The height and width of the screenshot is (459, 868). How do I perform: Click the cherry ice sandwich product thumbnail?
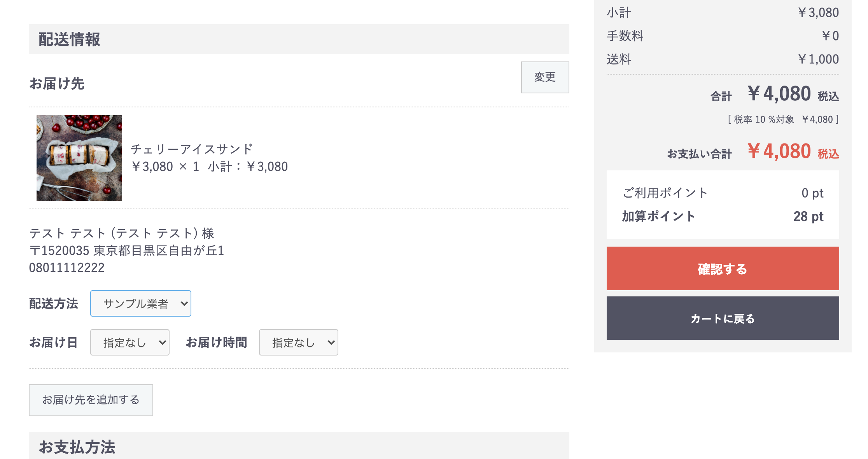click(79, 158)
